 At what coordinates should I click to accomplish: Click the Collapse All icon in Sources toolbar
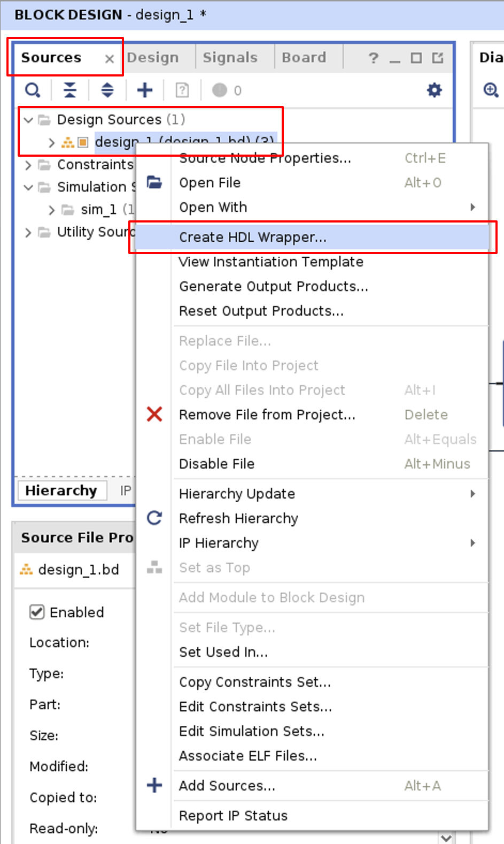(70, 90)
